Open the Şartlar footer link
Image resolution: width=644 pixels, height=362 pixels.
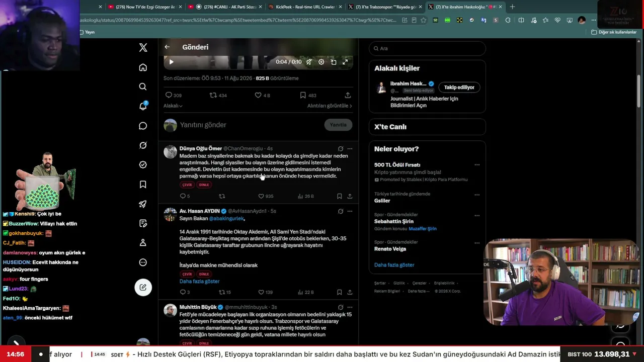click(380, 283)
